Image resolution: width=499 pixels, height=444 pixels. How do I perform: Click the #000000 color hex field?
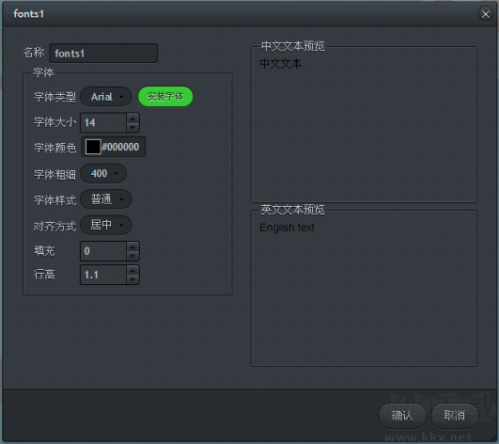coord(120,147)
